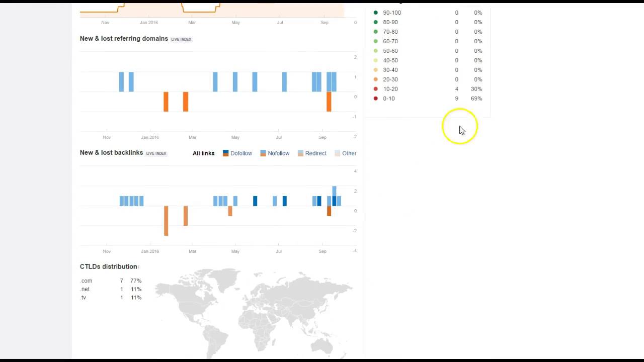Click the tallest orange lost bar in backlinks chart
644x362 pixels.
point(166,221)
